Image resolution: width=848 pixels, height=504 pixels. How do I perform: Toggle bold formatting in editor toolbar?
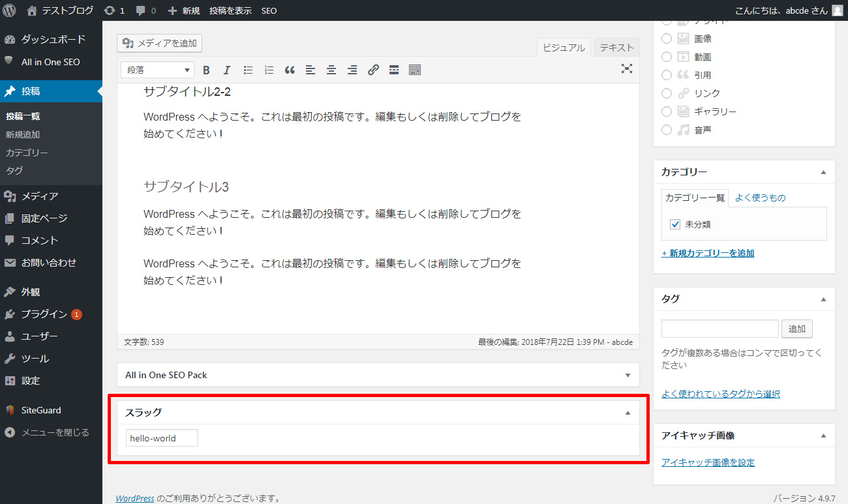point(206,70)
